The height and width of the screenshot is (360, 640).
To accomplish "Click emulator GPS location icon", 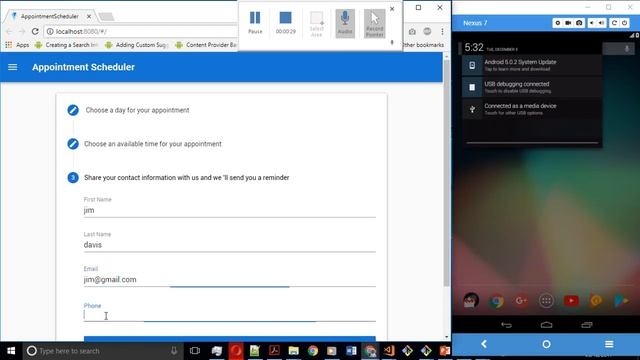I will (557, 23).
